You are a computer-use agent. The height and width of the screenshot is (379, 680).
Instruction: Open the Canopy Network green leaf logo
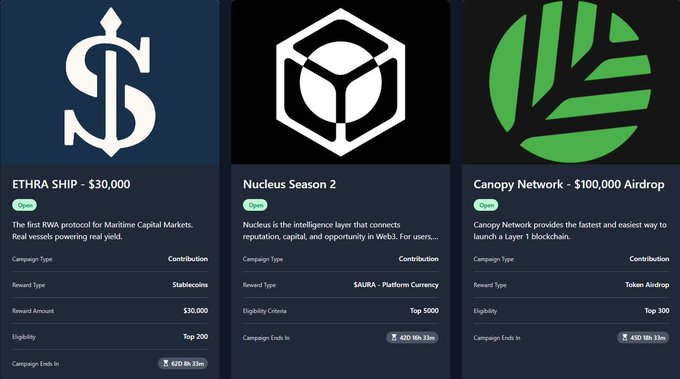(x=571, y=82)
